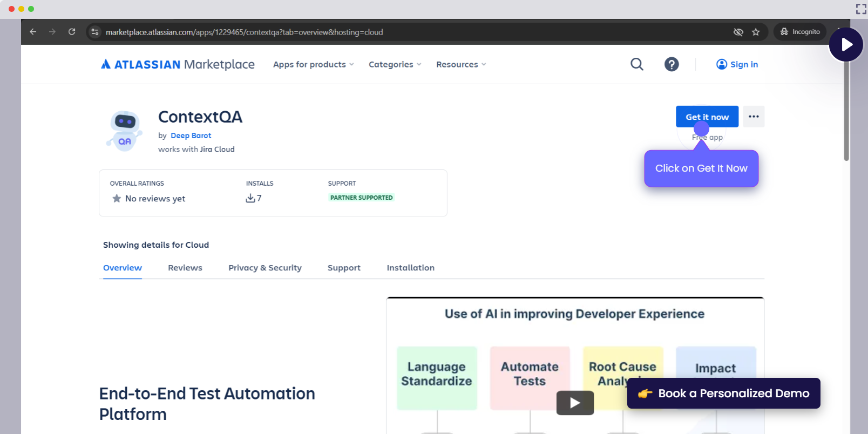Bookmark the page with the star icon

click(x=756, y=32)
